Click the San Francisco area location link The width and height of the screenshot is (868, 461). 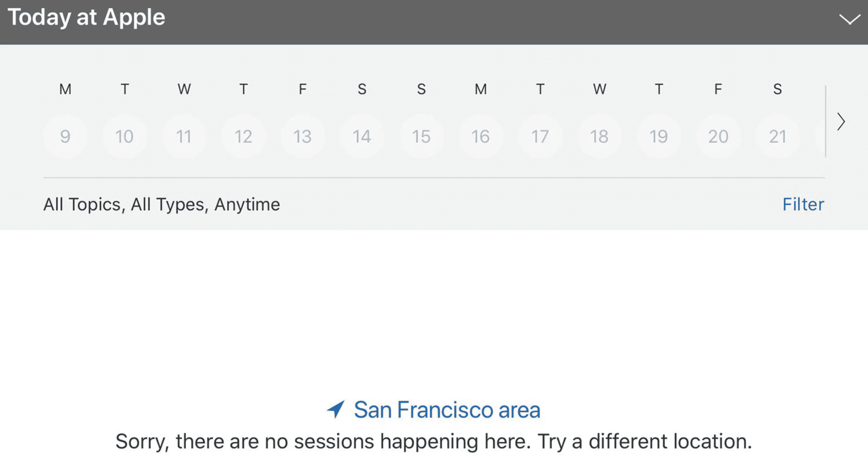click(447, 410)
